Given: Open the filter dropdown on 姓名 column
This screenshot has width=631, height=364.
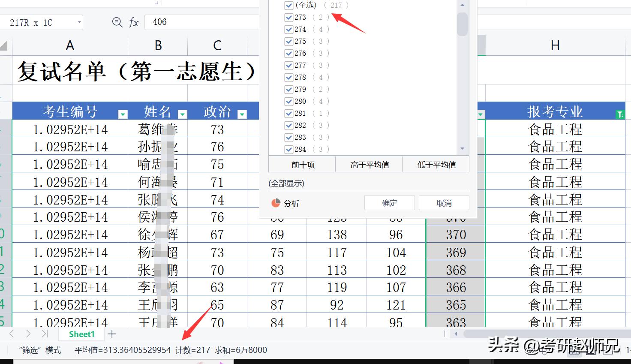Looking at the screenshot, I should coord(183,114).
